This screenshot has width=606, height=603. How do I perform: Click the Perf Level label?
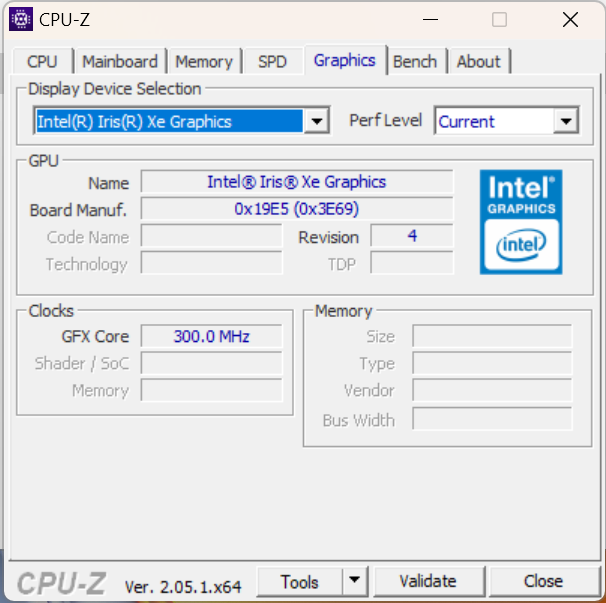385,120
